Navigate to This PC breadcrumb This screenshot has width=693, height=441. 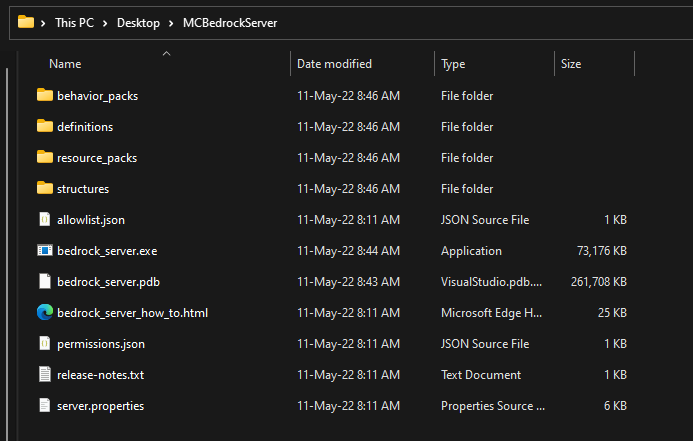coord(74,23)
